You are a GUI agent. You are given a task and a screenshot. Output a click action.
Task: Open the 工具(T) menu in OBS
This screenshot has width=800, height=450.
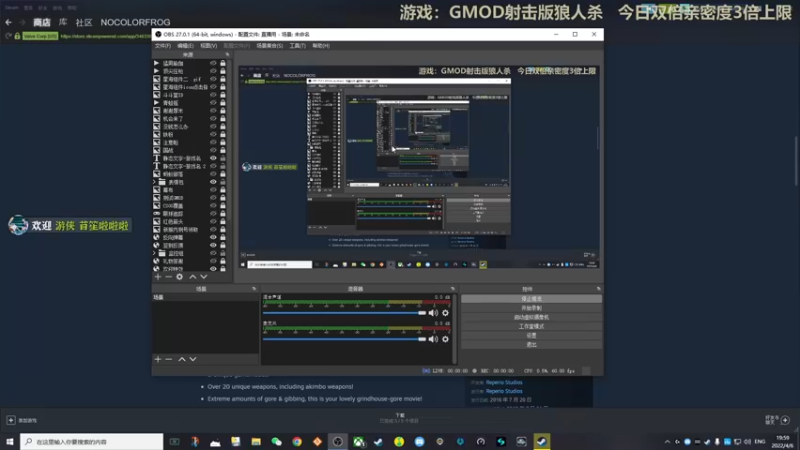297,46
